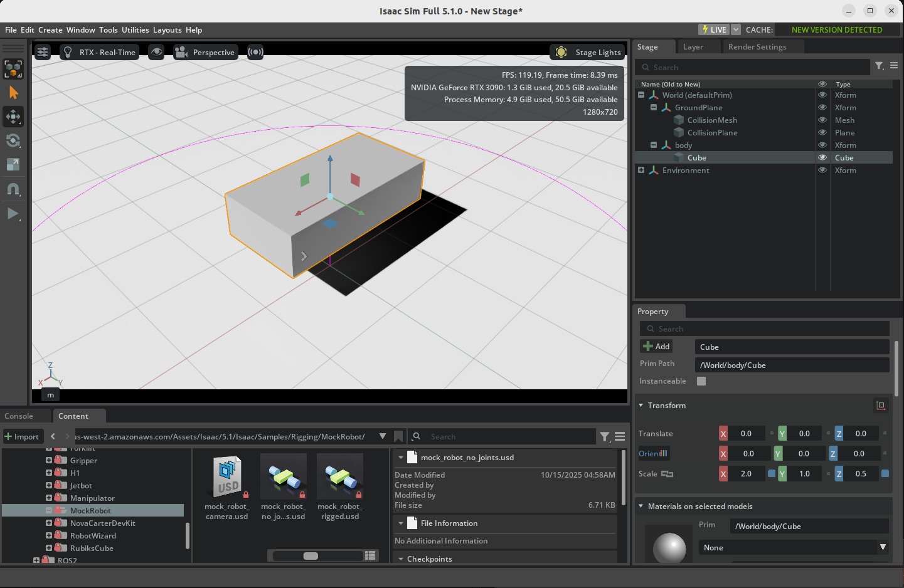Switch to the Layer tab
The height and width of the screenshot is (588, 904).
[692, 46]
